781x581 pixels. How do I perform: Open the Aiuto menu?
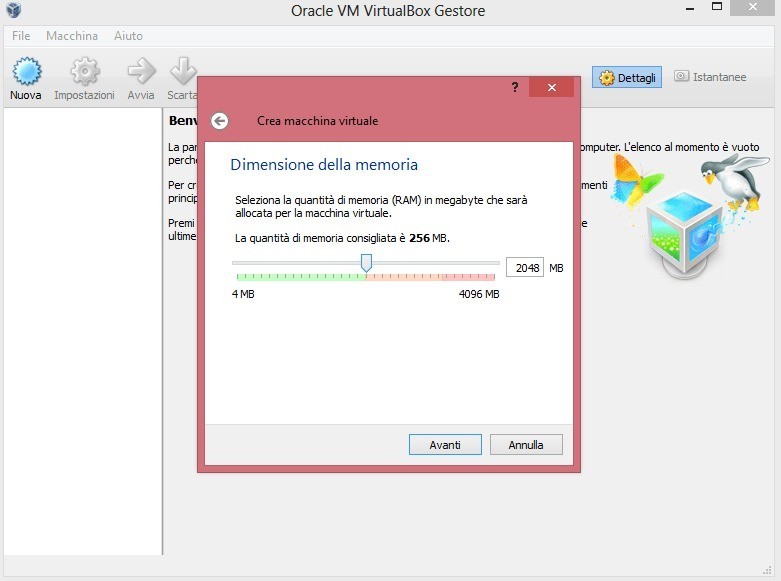click(x=128, y=36)
